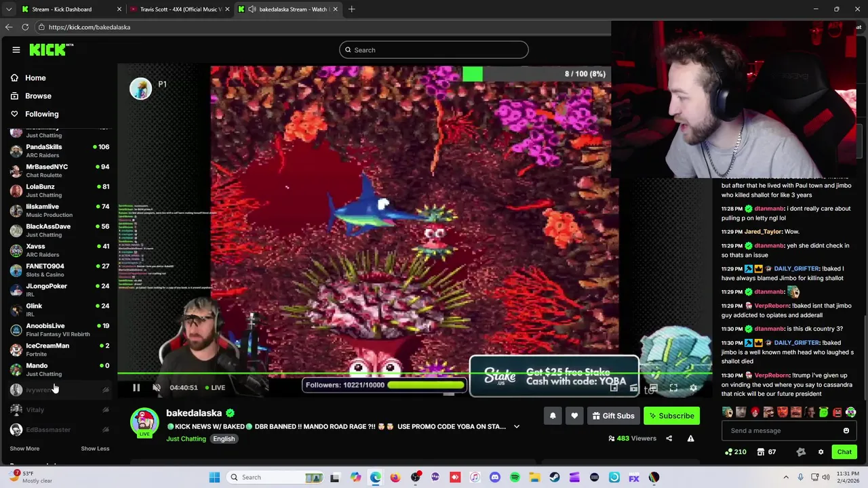Click the green Subscribe button
The height and width of the screenshot is (488, 868).
671,415
